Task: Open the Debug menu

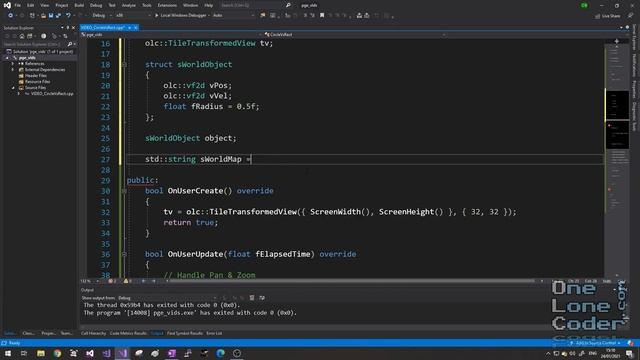Action: click(96, 5)
